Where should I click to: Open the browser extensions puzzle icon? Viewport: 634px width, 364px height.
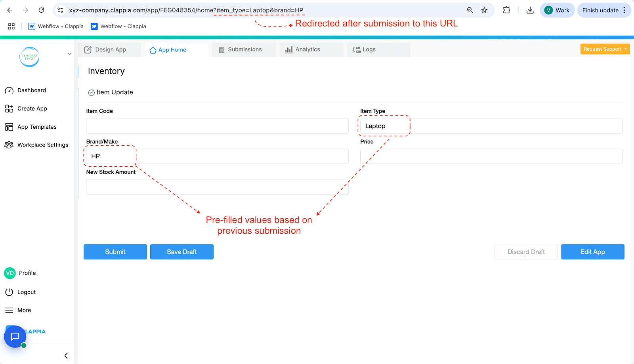(506, 10)
